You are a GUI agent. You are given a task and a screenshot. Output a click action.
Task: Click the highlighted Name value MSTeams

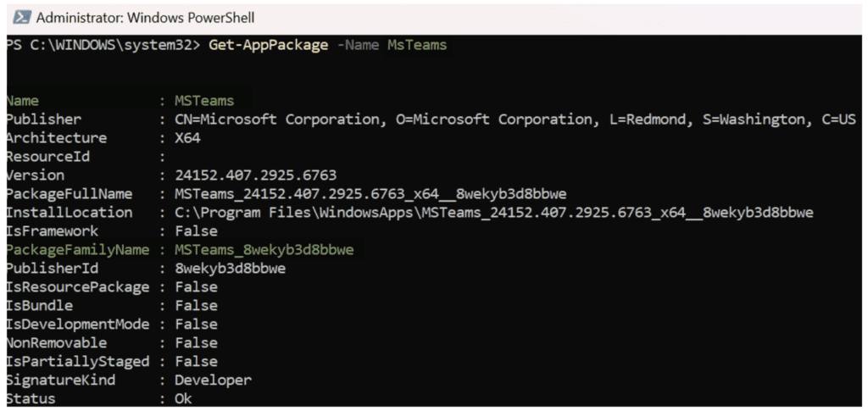tap(204, 101)
